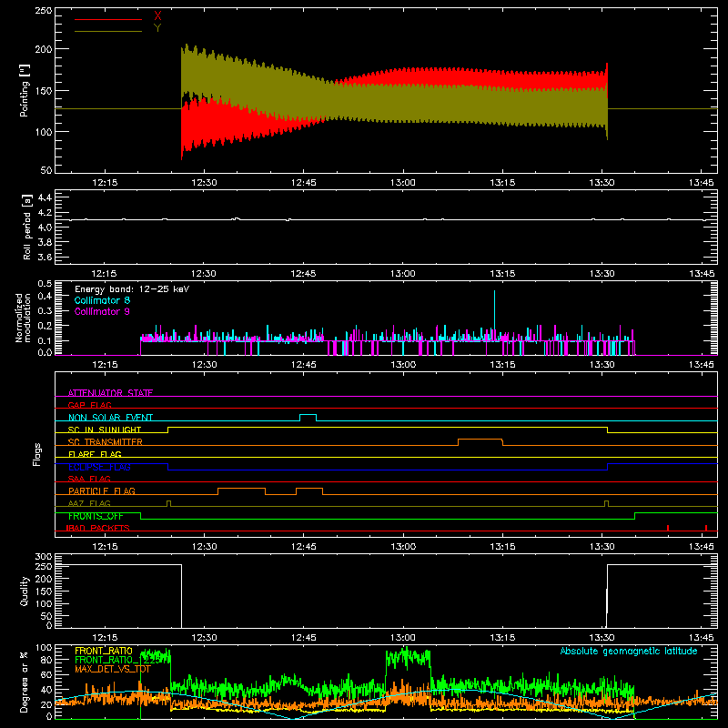728x728 pixels.
Task: Click the 80 tick on Degrees or % axis
Action: [x=47, y=661]
